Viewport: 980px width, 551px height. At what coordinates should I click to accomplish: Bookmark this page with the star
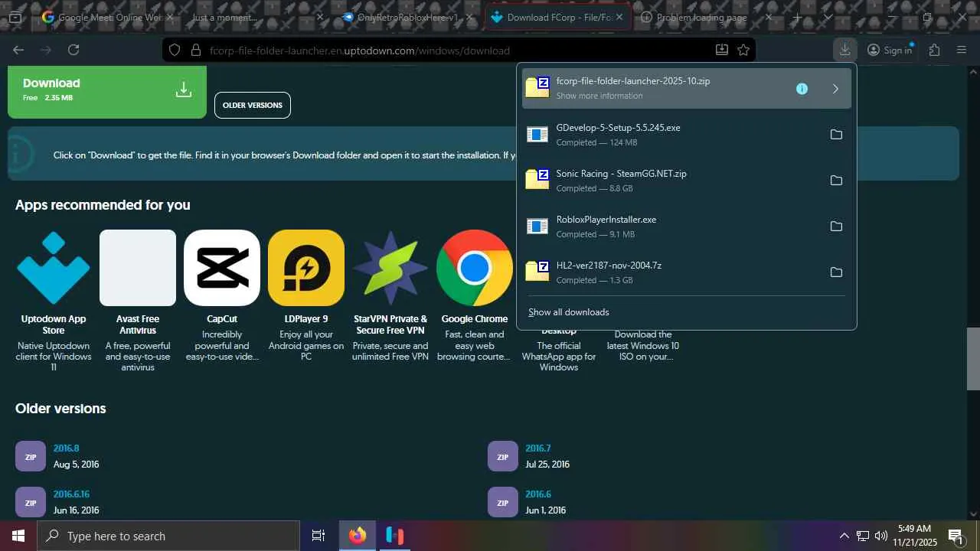point(743,50)
